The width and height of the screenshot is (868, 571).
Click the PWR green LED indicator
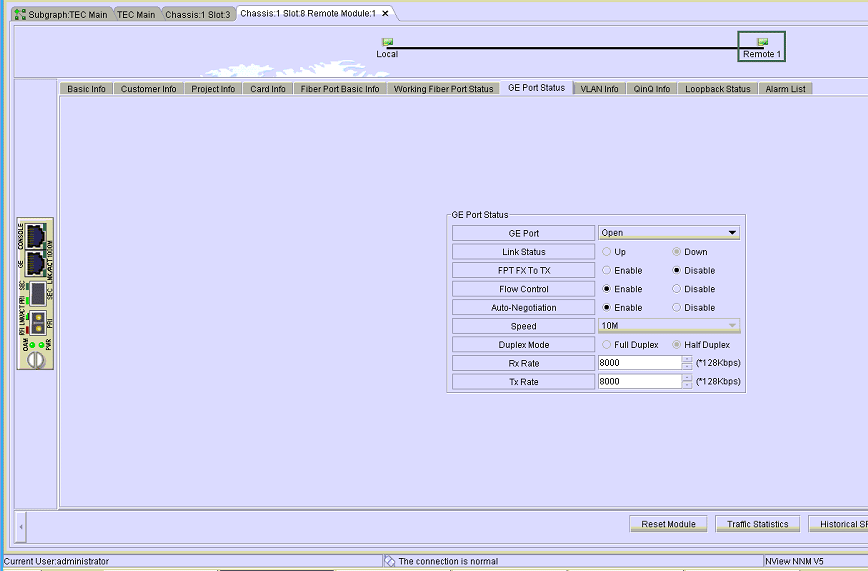[41, 345]
